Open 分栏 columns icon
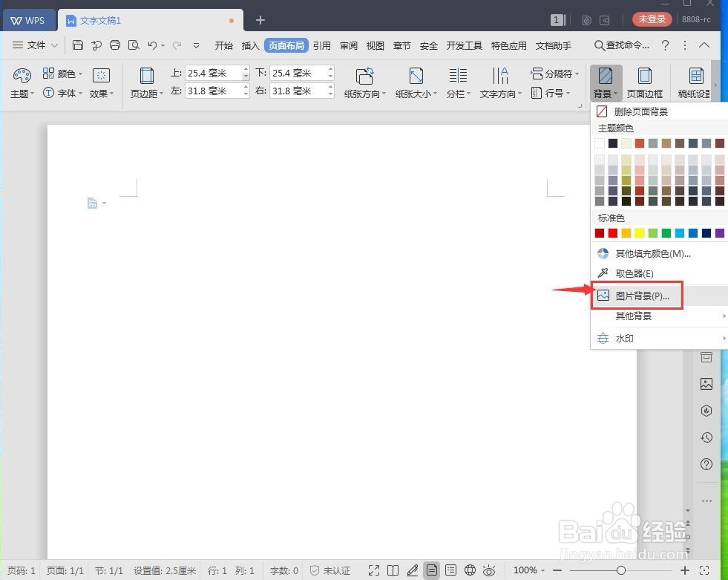728x580 pixels. pyautogui.click(x=458, y=75)
